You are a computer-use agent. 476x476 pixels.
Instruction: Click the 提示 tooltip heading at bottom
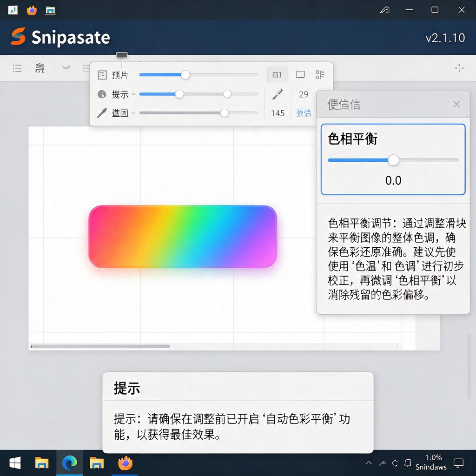point(126,388)
